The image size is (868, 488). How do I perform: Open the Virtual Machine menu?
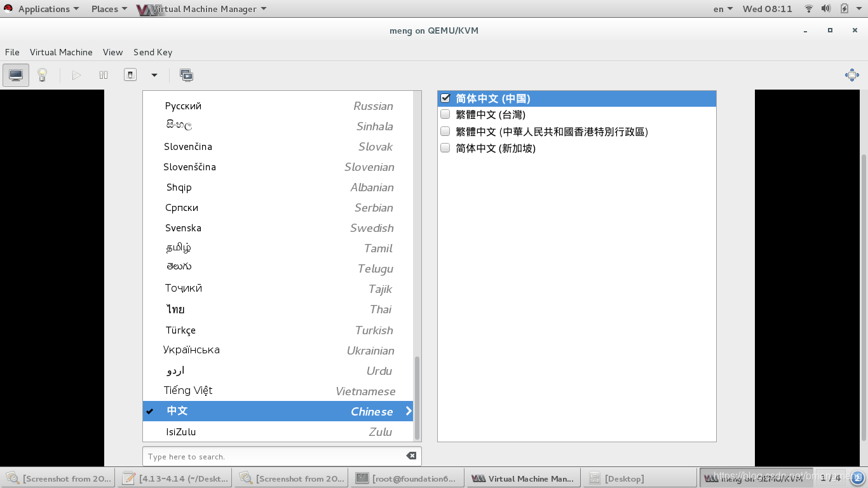click(x=61, y=52)
